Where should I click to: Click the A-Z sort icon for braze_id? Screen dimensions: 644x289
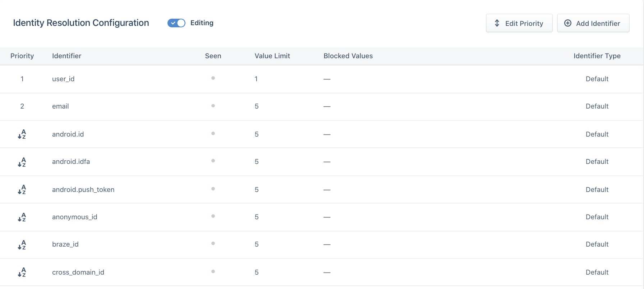22,244
